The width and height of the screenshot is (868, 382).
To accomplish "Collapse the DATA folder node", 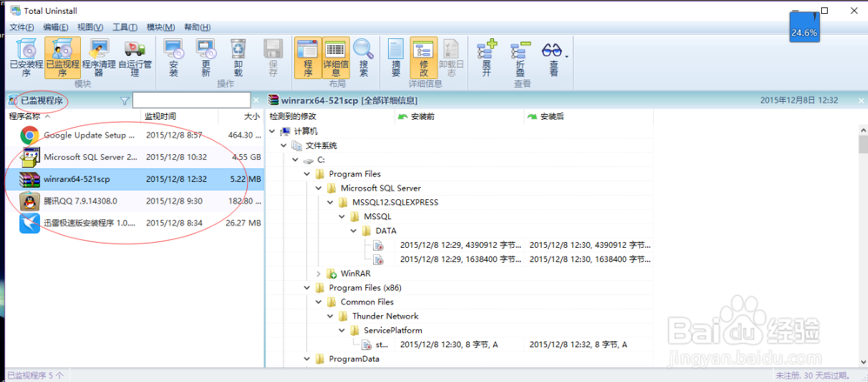I will tap(353, 231).
